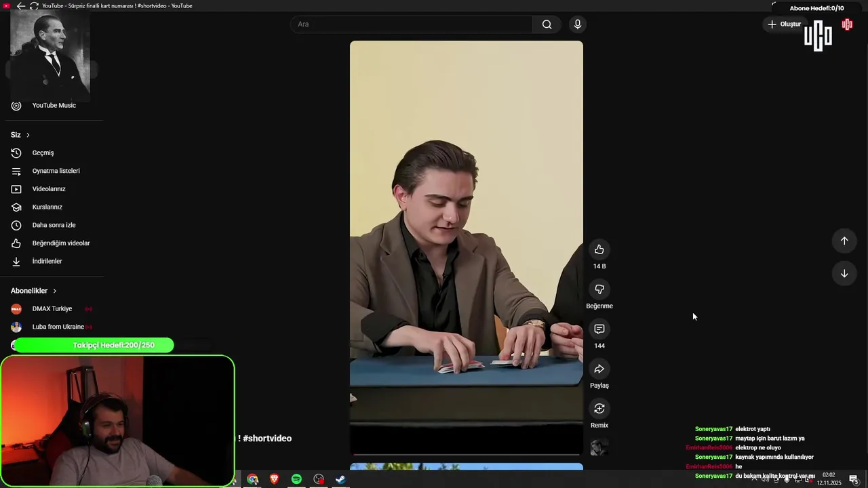Open the DMAX Turkiye subscription
The height and width of the screenshot is (488, 868).
point(52,308)
